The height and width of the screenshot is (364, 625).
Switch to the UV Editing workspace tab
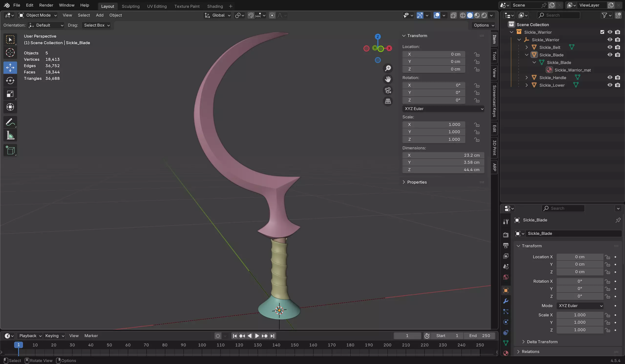click(x=157, y=6)
